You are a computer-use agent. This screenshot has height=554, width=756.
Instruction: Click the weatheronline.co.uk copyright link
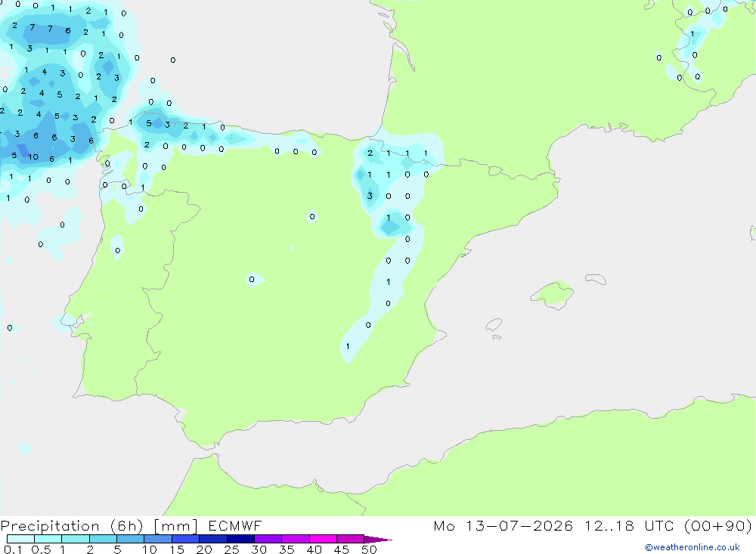point(692,547)
